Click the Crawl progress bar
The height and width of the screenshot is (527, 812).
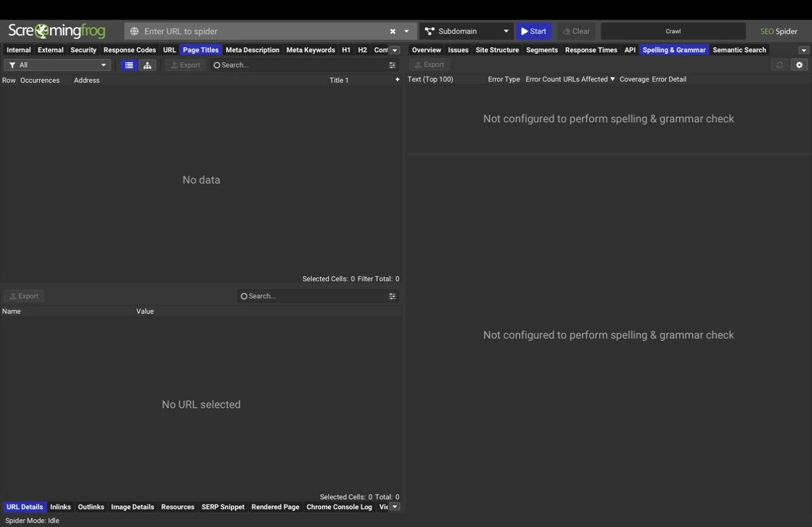point(673,31)
